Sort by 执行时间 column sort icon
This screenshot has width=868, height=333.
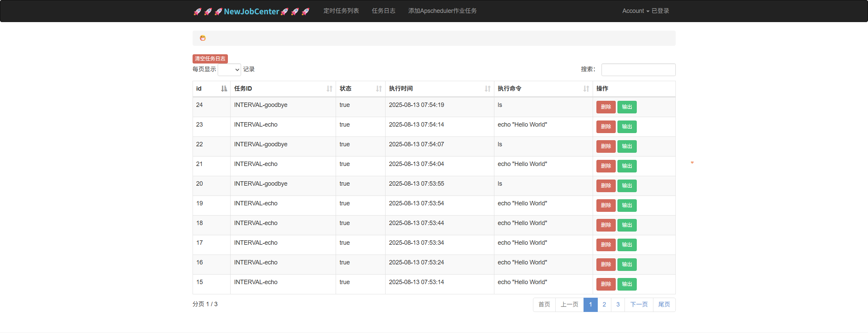coord(488,89)
